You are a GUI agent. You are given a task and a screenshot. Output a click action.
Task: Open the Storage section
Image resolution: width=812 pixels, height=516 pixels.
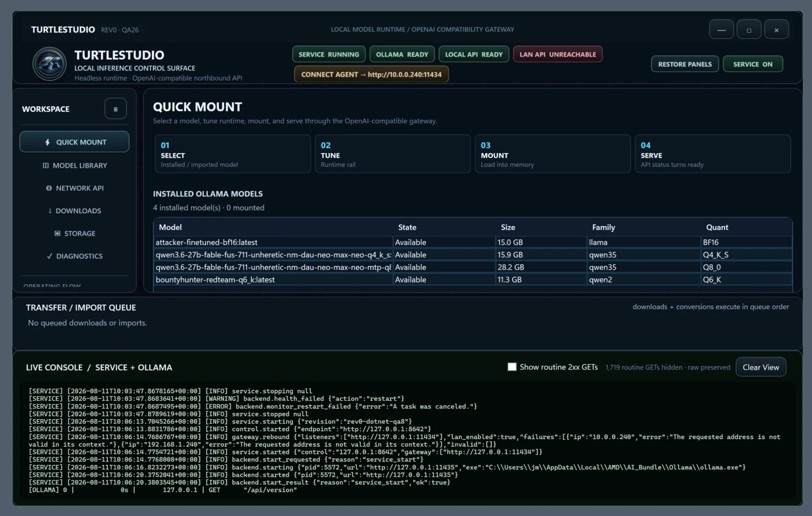[75, 233]
